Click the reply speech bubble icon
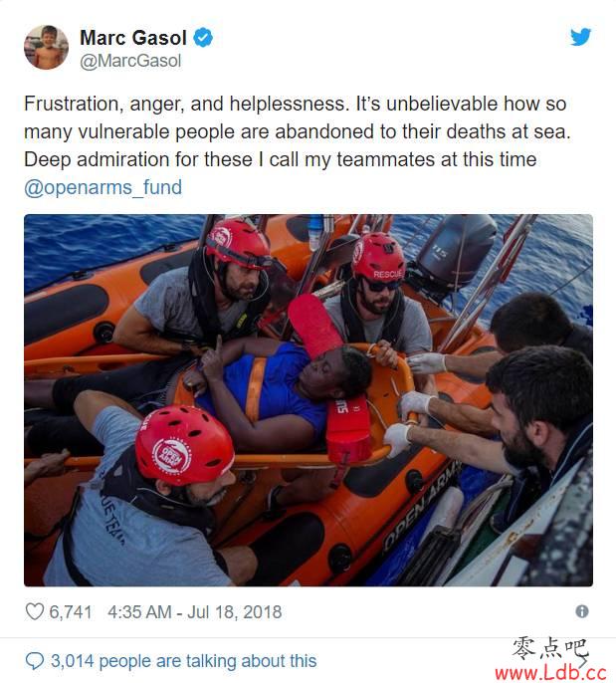Viewport: 616px width, 683px height. point(35,661)
